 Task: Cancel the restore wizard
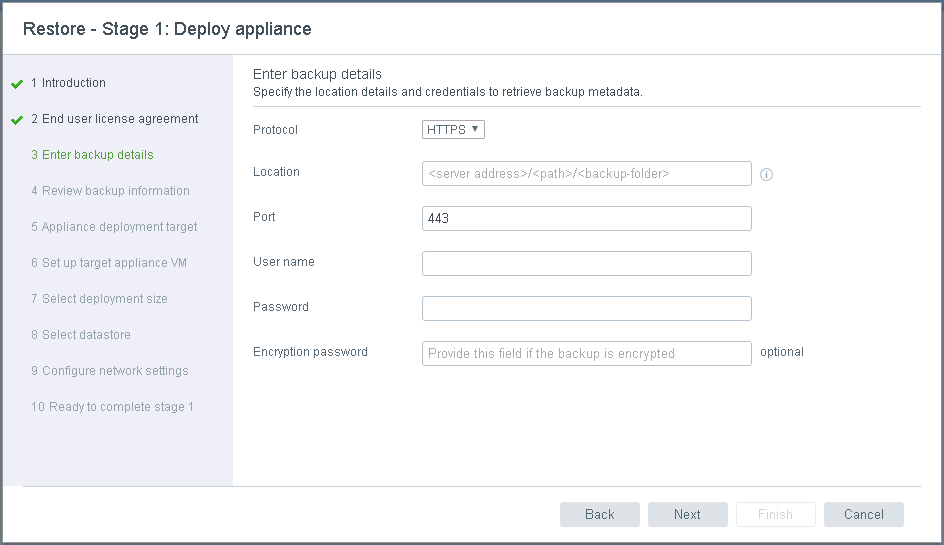pos(863,514)
